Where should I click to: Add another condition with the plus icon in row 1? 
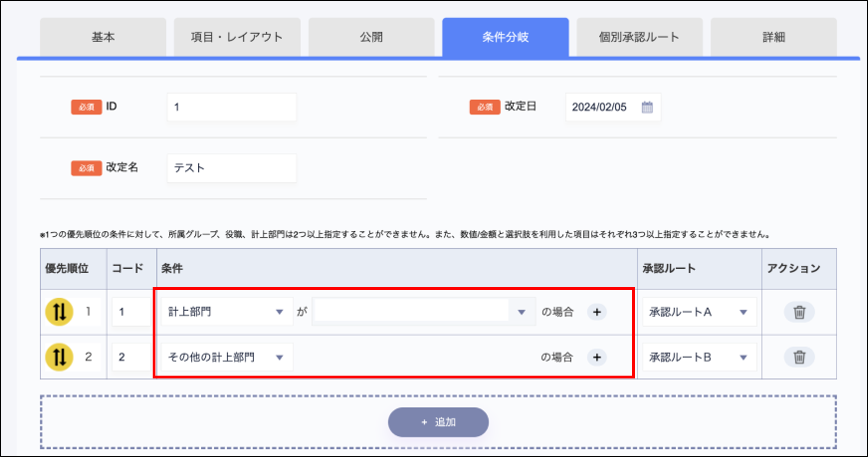[x=597, y=312]
